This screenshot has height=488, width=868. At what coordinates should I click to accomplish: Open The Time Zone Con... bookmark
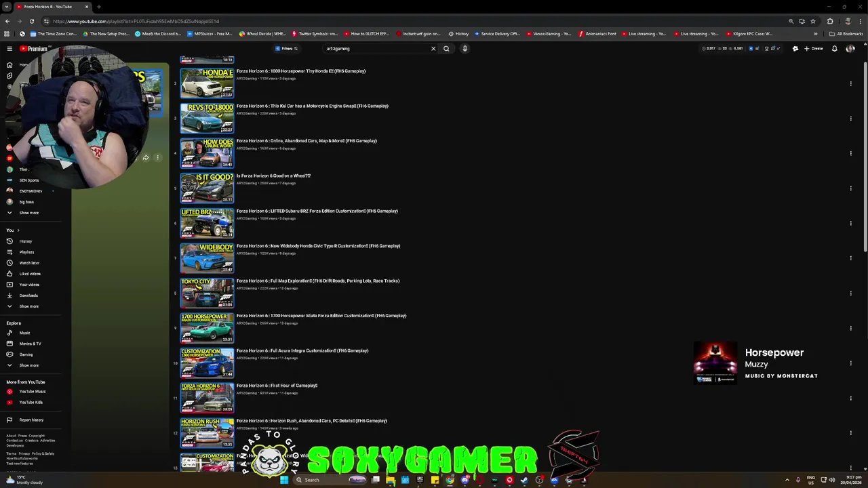[53, 34]
